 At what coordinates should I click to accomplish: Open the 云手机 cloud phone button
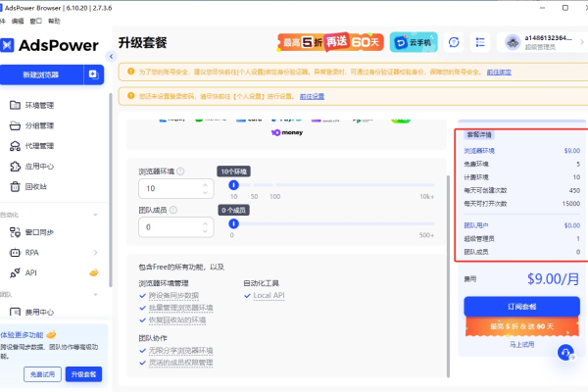click(414, 42)
